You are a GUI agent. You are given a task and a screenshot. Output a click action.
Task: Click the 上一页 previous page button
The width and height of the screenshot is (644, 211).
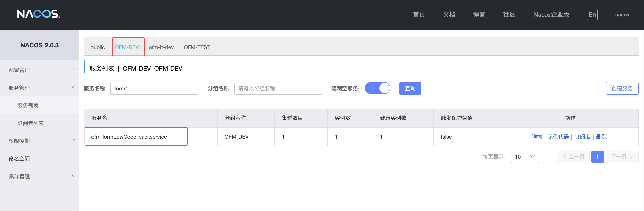573,157
